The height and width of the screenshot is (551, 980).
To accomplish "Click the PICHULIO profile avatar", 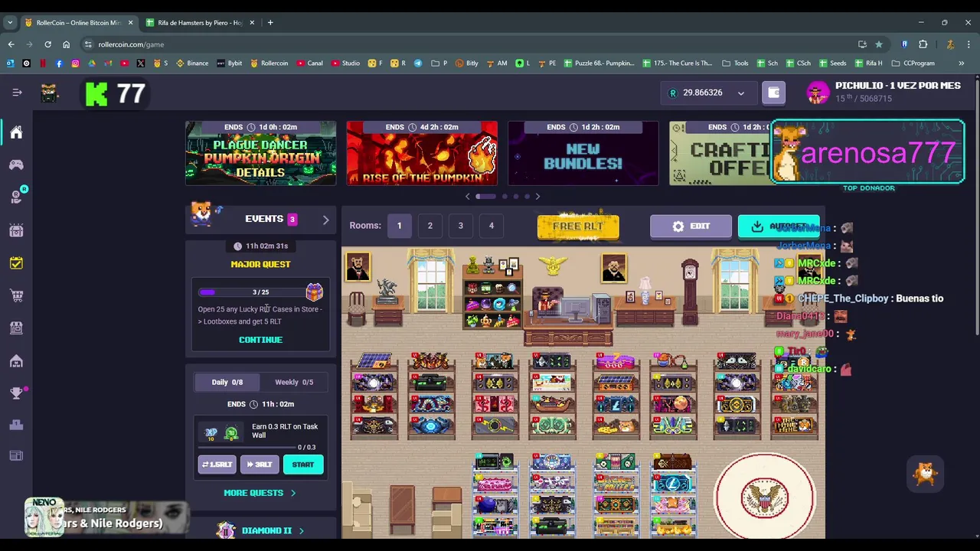I will [x=818, y=93].
